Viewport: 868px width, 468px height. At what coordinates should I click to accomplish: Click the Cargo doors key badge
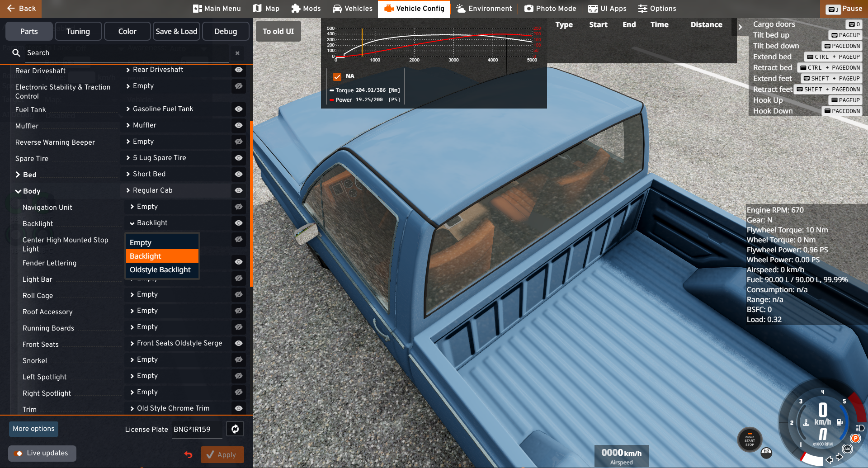[x=854, y=24]
